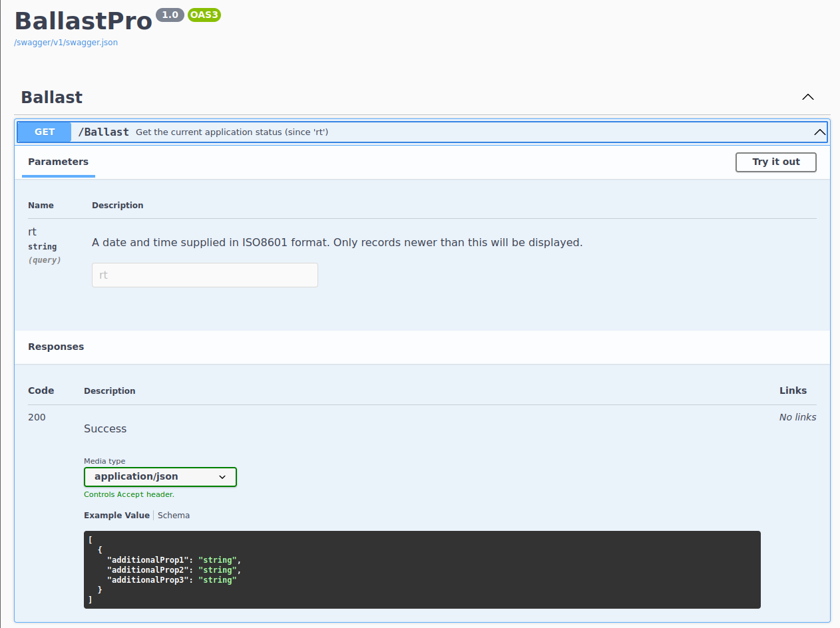Viewport: 840px width, 628px height.
Task: Click the ISO8601 parameter description text
Action: tap(337, 243)
